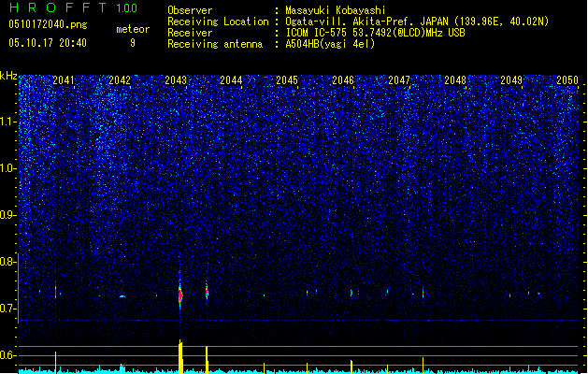Click the meteor count value 9
Image resolution: width=588 pixels, height=374 pixels.
coord(133,43)
